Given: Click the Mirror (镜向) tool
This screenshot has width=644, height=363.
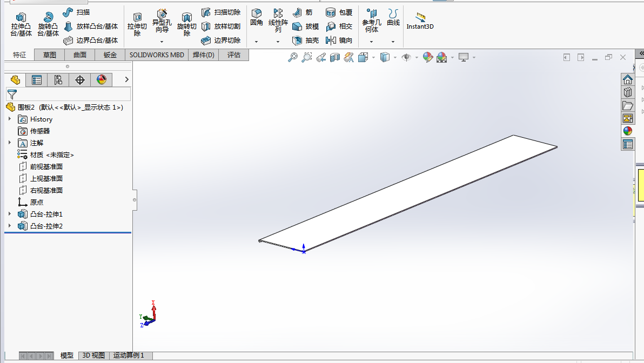Looking at the screenshot, I should [x=339, y=40].
